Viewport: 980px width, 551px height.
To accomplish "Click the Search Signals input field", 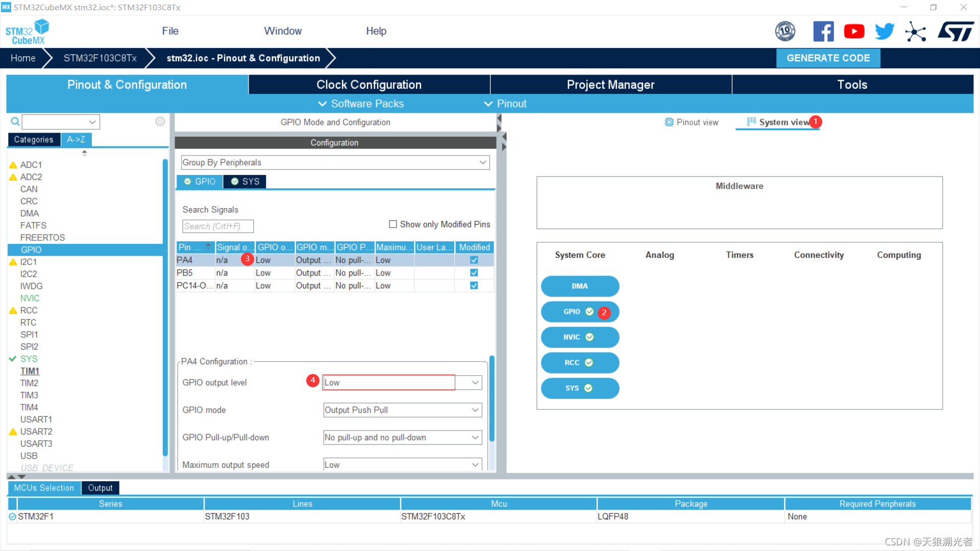I will pos(217,227).
